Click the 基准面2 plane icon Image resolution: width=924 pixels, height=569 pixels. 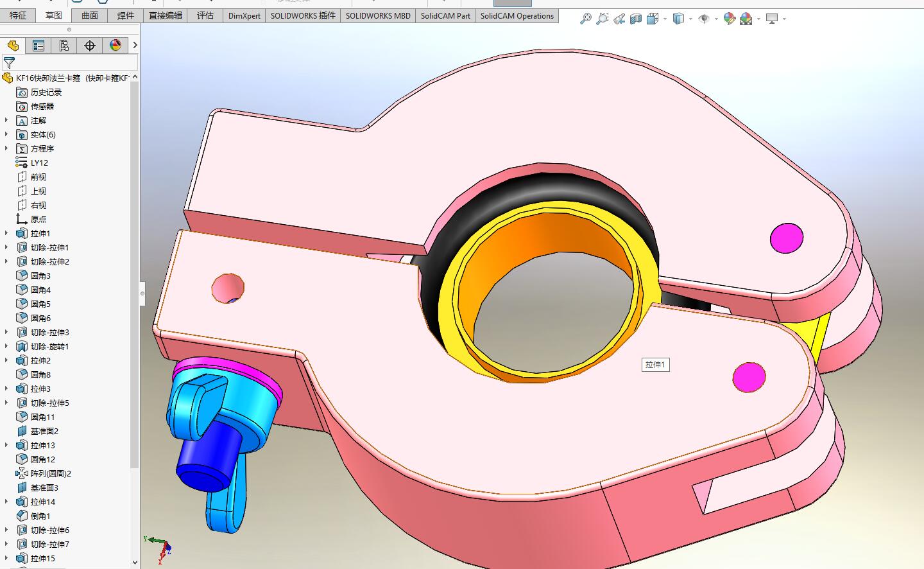point(22,431)
